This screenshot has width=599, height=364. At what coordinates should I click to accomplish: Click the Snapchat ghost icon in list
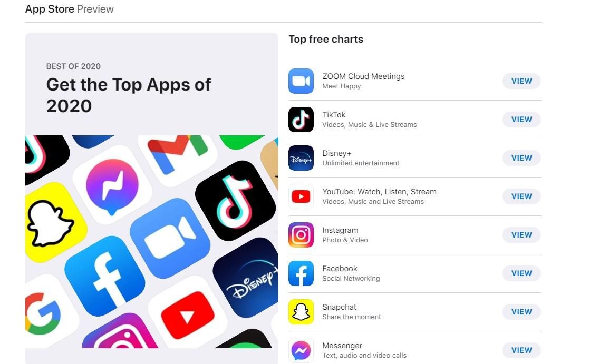tap(301, 312)
